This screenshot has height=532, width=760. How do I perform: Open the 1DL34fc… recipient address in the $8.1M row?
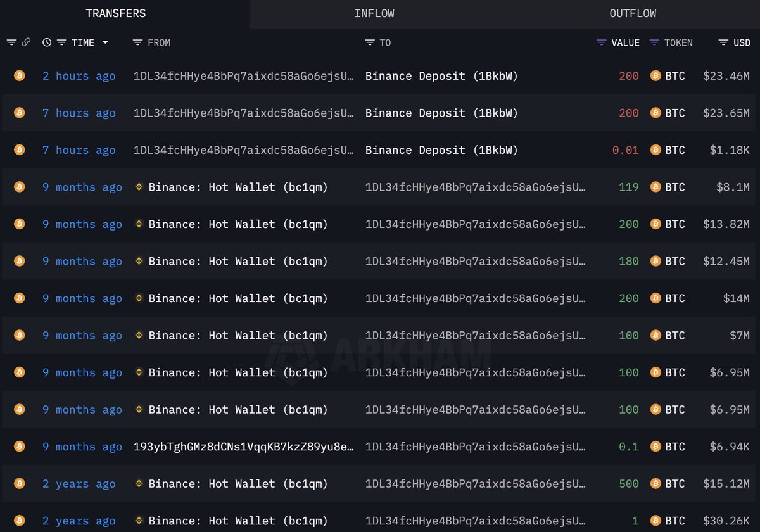[476, 187]
